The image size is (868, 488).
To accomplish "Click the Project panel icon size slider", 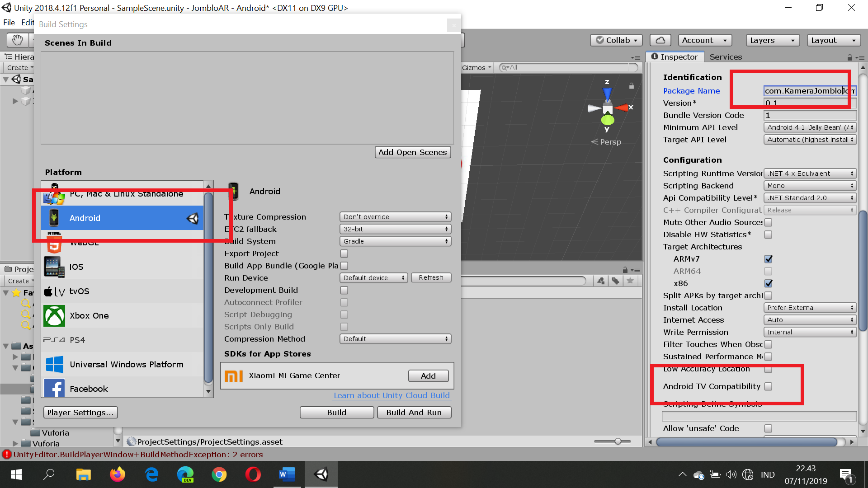I will pos(613,441).
